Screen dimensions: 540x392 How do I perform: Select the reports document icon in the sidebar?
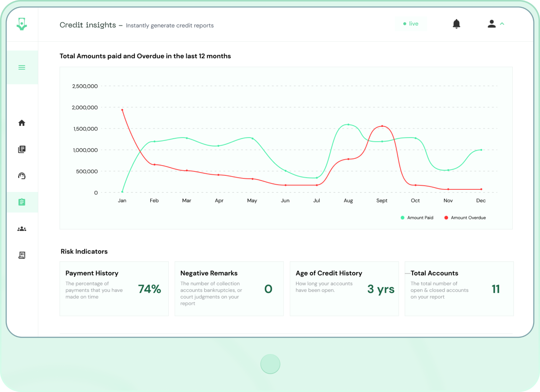click(22, 149)
